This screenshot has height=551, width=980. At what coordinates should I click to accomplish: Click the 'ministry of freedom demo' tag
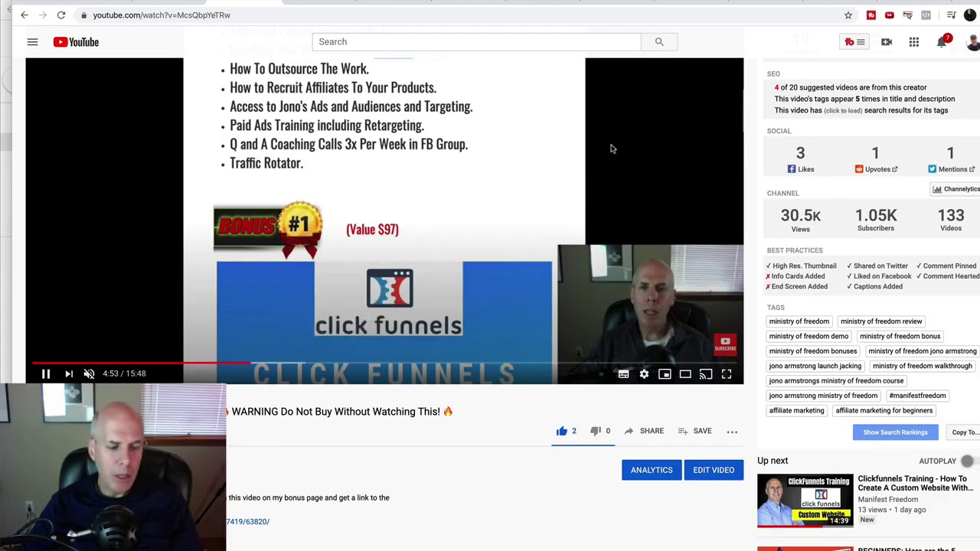[808, 336]
